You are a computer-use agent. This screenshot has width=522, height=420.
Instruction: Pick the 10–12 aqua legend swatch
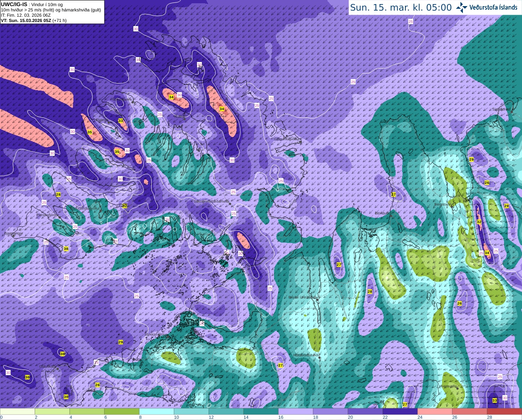click(x=191, y=412)
